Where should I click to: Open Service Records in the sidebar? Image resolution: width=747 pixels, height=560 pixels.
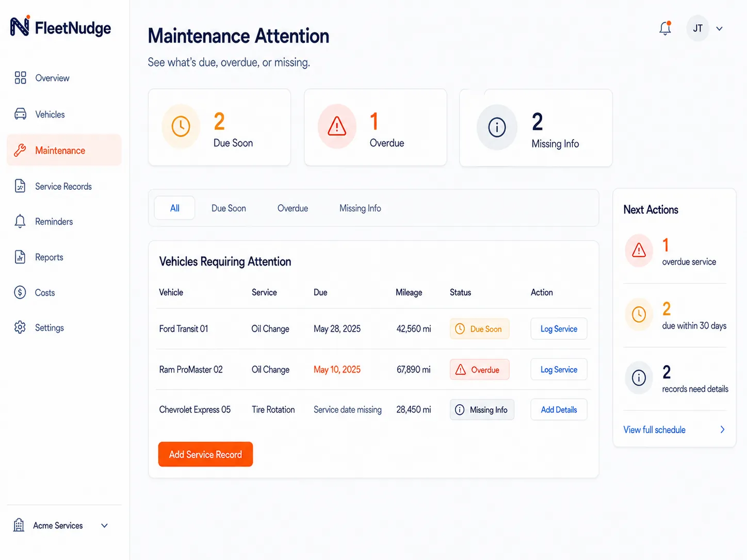[64, 186]
